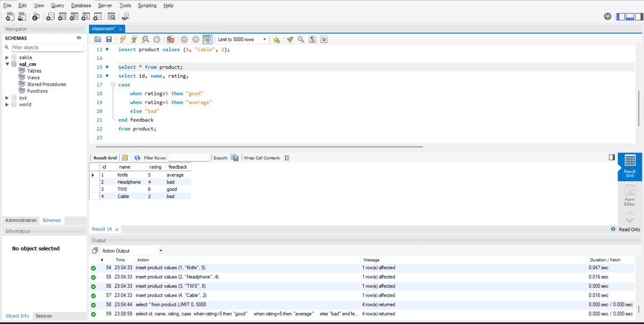Viewport: 644px width, 324px height.
Task: Run EXPLAIN with the magnifier lightning icon
Action: [x=145, y=39]
